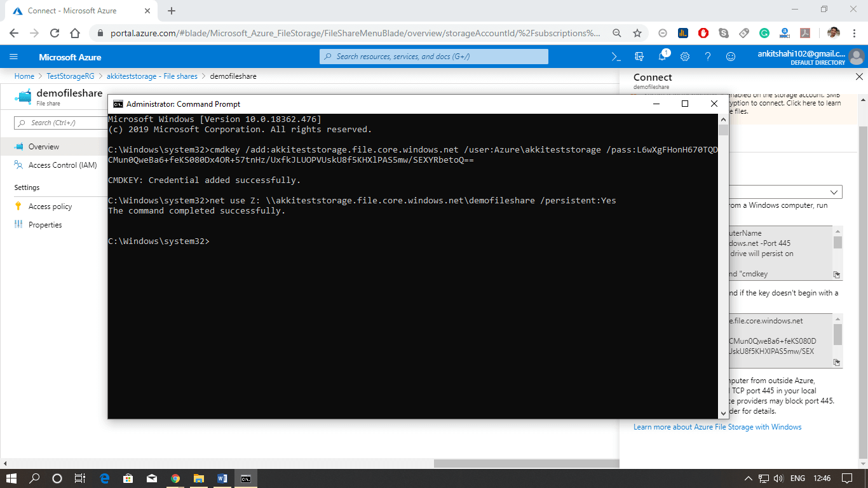Send feedback using the smiley icon

731,57
